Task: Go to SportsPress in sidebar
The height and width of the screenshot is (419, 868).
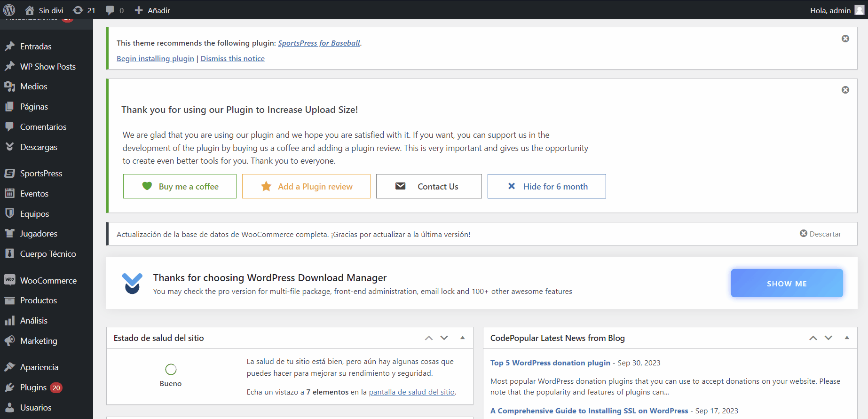Action: tap(41, 174)
